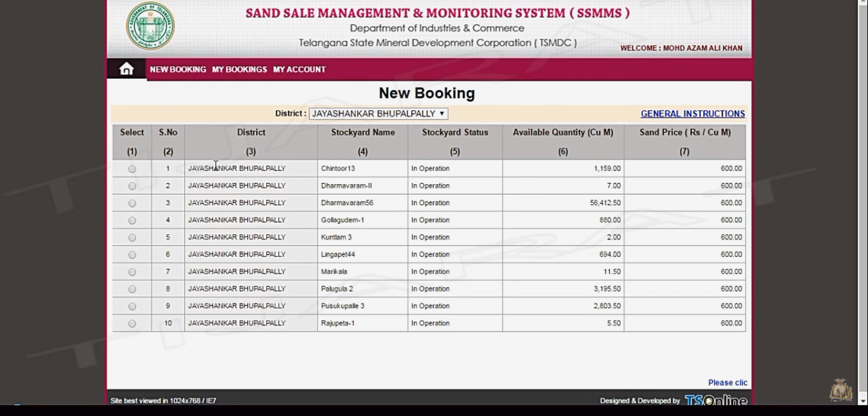
Task: Open the GENERAL INSTRUCTIONS link
Action: [693, 114]
